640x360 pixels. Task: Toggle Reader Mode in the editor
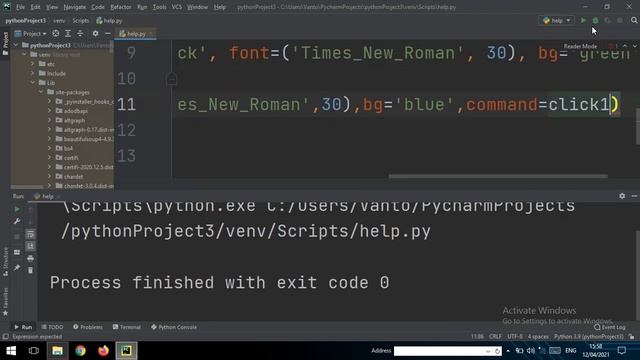[x=580, y=46]
